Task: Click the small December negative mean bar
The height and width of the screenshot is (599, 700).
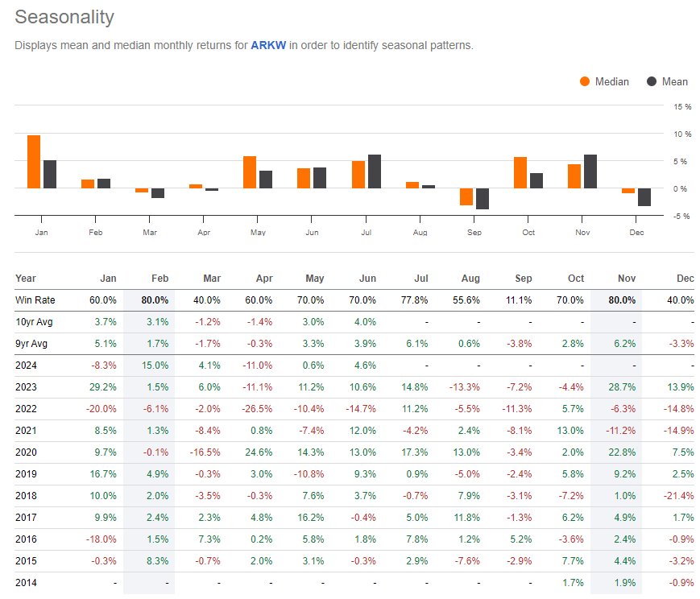Action: point(644,196)
